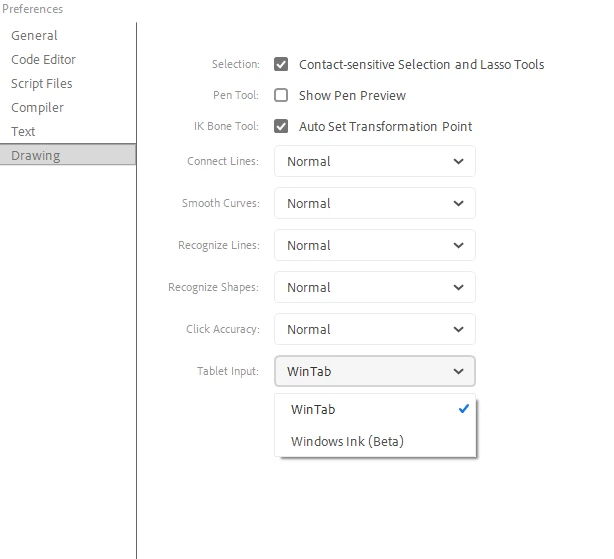Select the Drawing preferences category

(35, 155)
